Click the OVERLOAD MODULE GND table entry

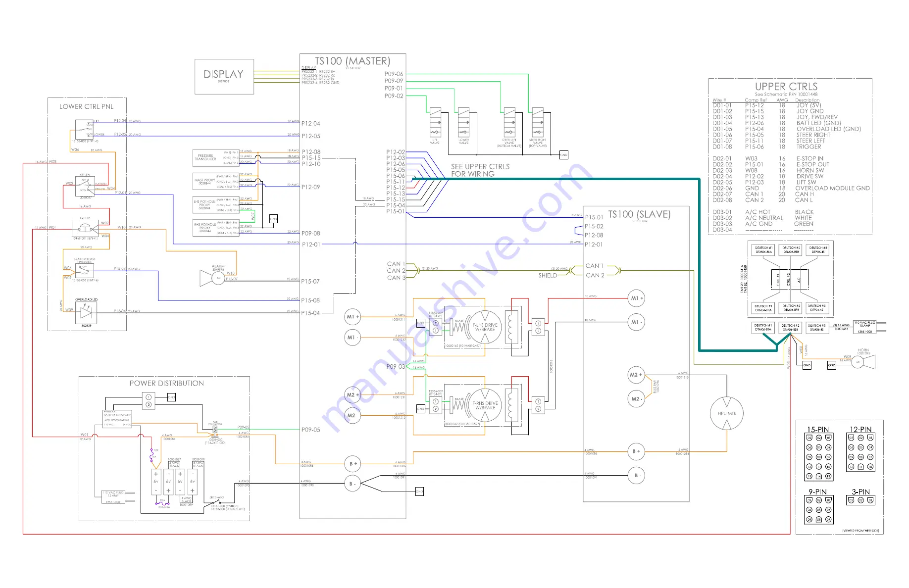coord(832,189)
